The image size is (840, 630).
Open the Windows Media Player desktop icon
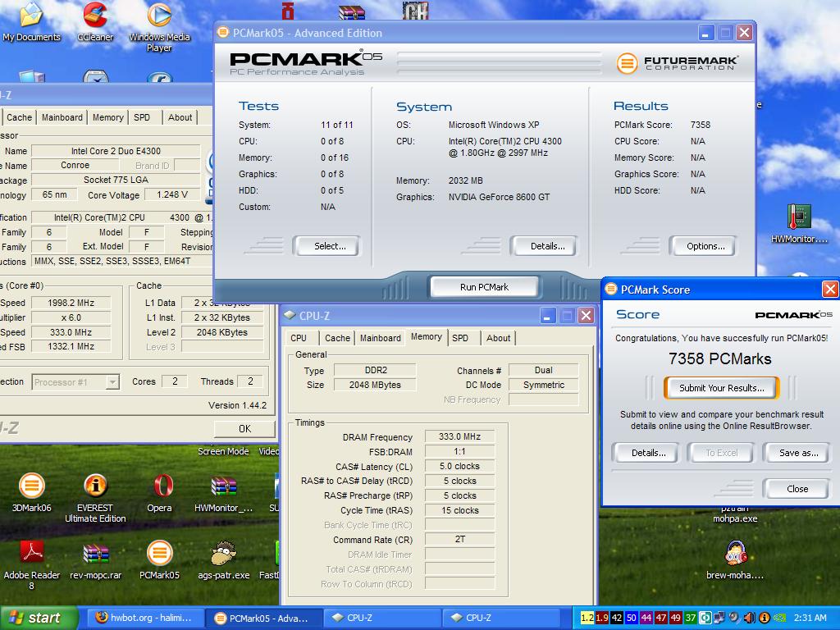(x=159, y=25)
